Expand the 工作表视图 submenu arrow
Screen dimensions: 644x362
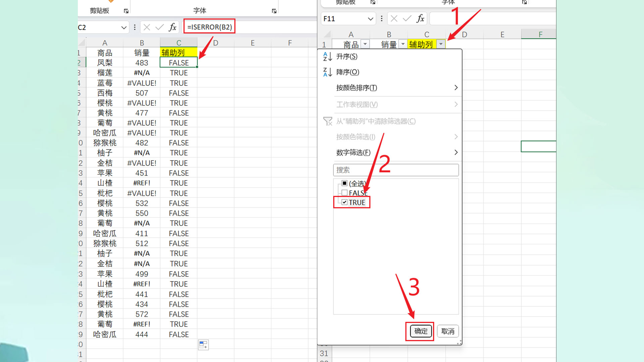tap(456, 104)
